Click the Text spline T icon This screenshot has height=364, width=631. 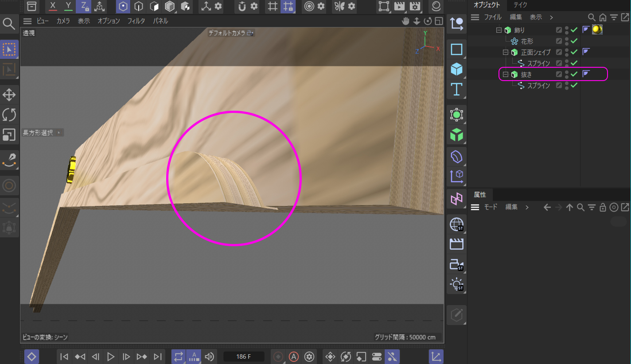(456, 89)
